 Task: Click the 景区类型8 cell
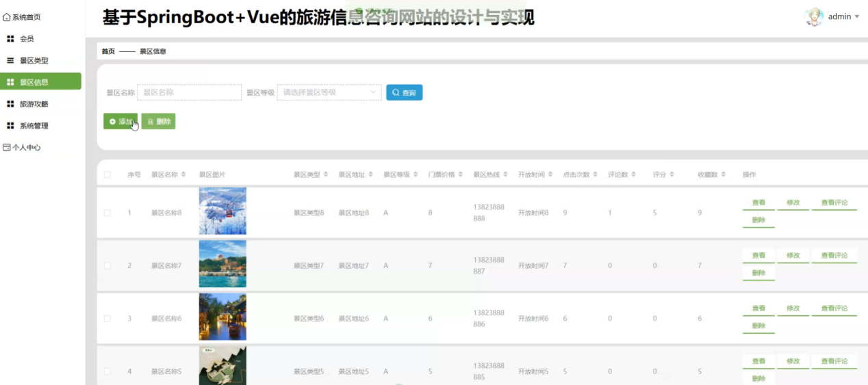point(309,213)
